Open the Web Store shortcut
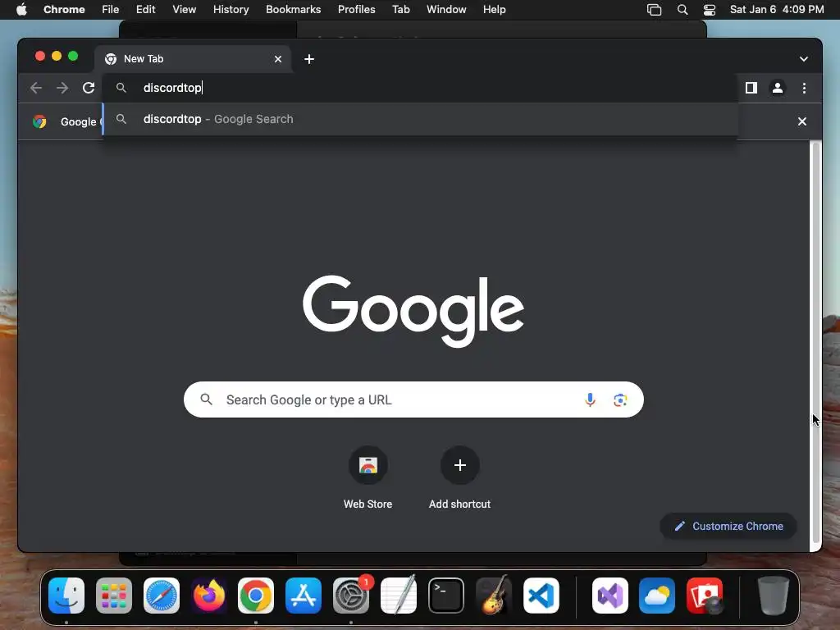This screenshot has width=840, height=630. pyautogui.click(x=368, y=477)
